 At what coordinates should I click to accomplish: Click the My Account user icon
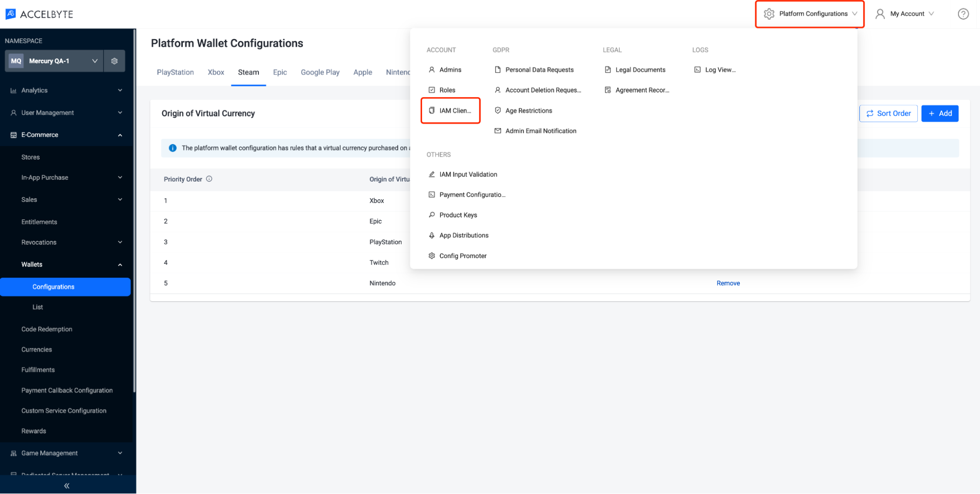click(x=880, y=14)
